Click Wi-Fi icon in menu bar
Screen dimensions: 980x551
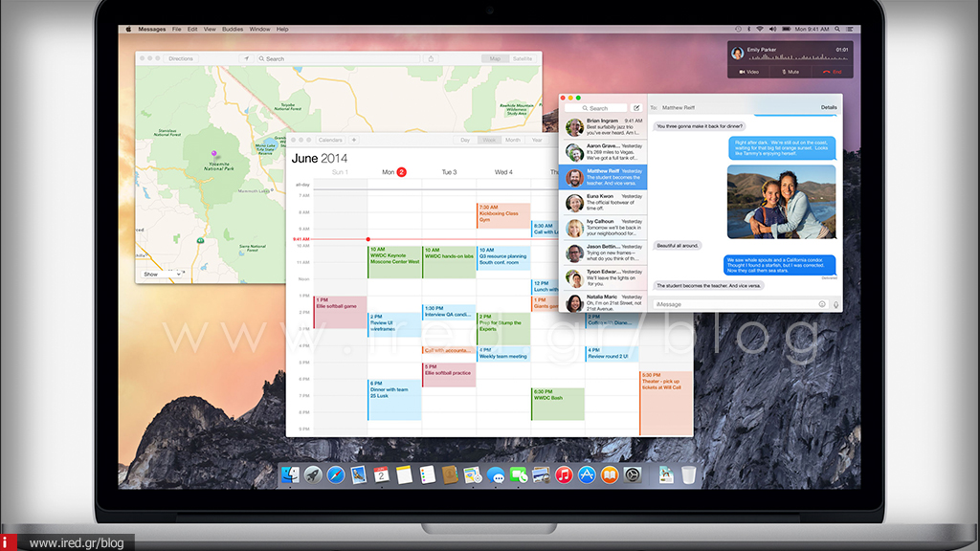coord(760,29)
